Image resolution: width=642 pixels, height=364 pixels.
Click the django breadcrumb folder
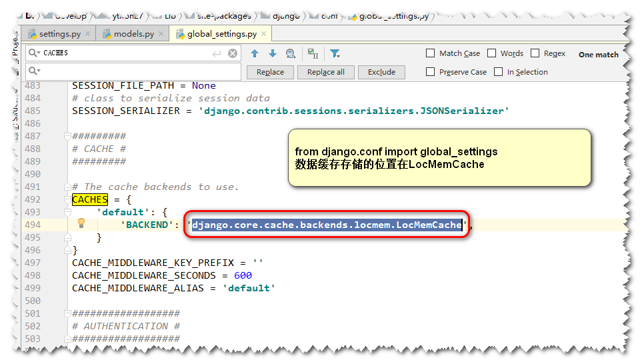[281, 17]
